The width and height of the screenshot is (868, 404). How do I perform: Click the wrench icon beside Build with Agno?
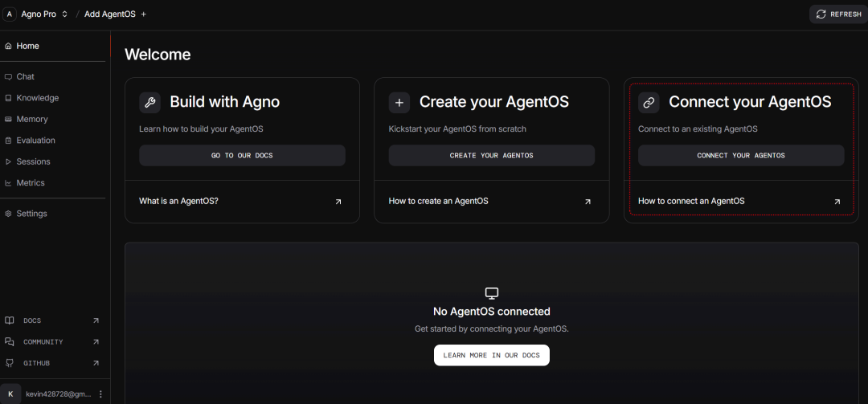(x=149, y=102)
